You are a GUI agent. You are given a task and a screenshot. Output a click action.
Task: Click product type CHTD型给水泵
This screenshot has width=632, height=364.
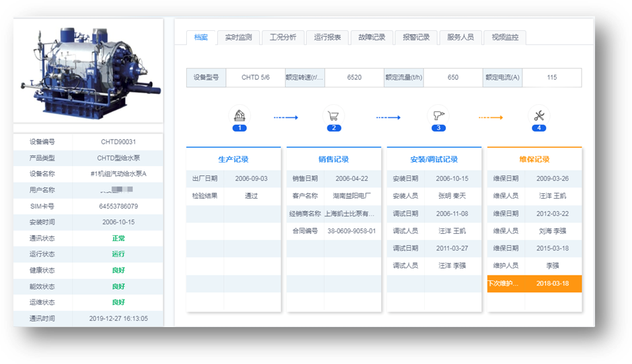pos(118,158)
